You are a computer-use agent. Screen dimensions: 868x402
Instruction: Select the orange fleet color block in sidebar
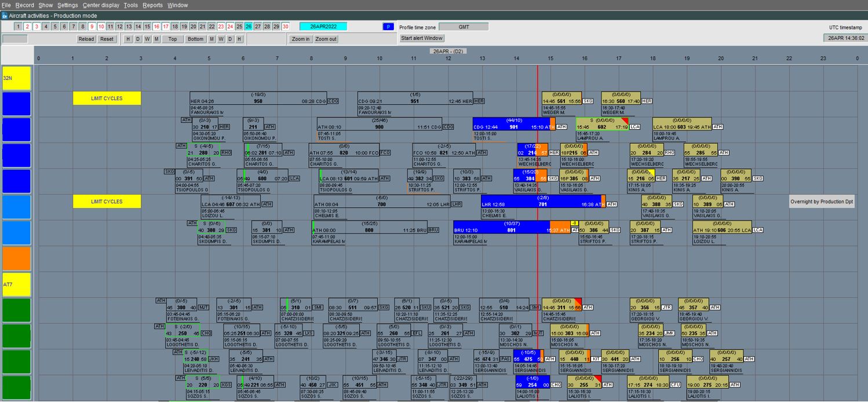[x=14, y=258]
